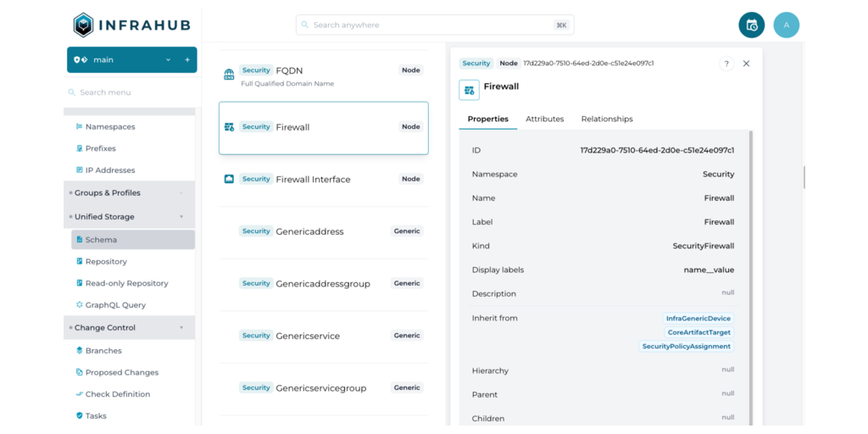Close the Firewall details panel
The height and width of the screenshot is (434, 868).
tap(746, 64)
